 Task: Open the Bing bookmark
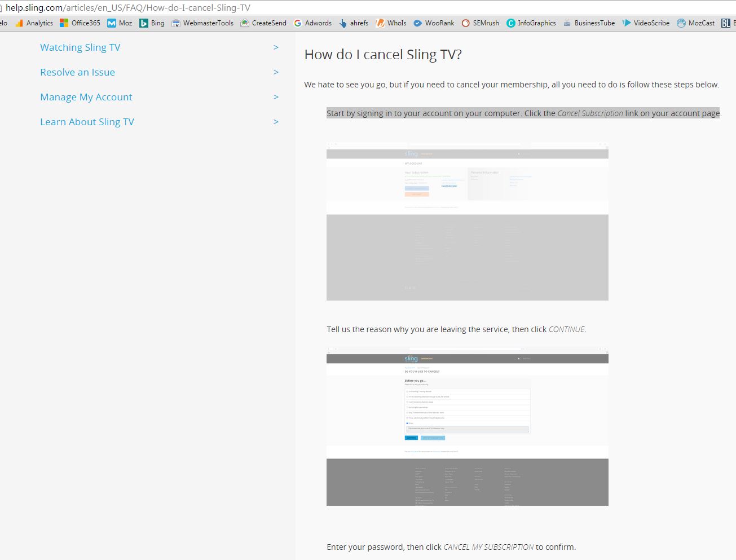coord(152,23)
